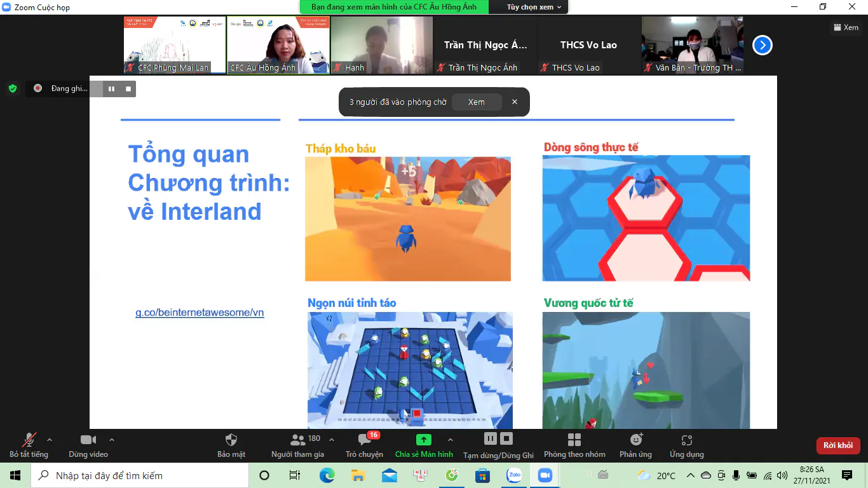Expand arrow next to Chia sẻ Màn hình
The image size is (868, 488).
[x=451, y=440]
